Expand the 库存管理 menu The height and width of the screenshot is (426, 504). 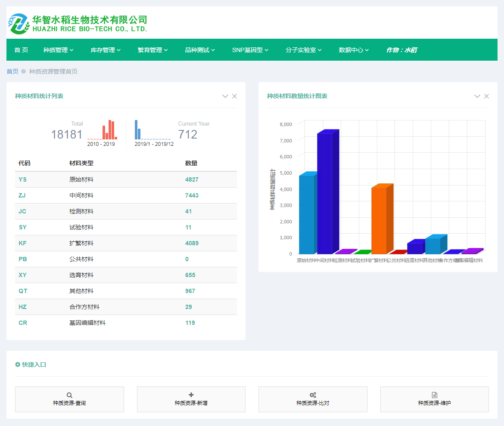point(105,50)
